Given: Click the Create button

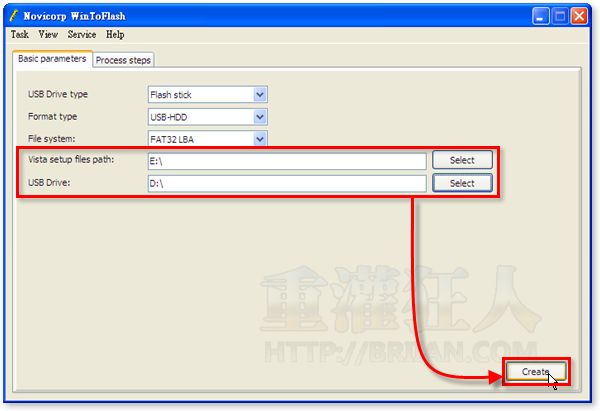Looking at the screenshot, I should pyautogui.click(x=535, y=371).
